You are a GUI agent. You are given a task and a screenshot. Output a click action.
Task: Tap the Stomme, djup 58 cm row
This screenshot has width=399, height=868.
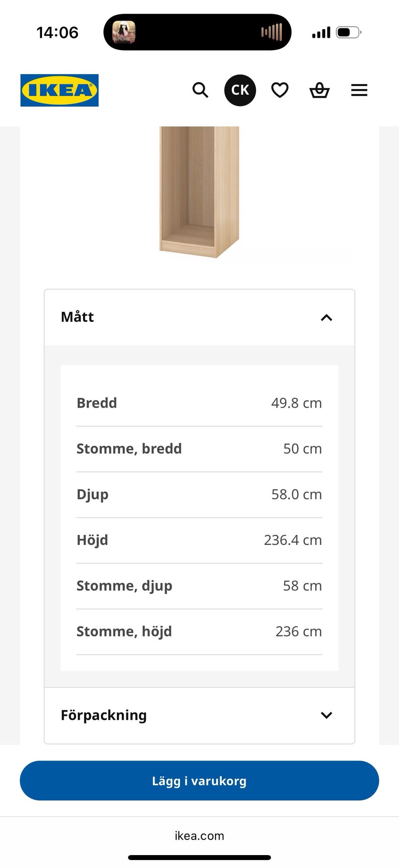coord(199,586)
